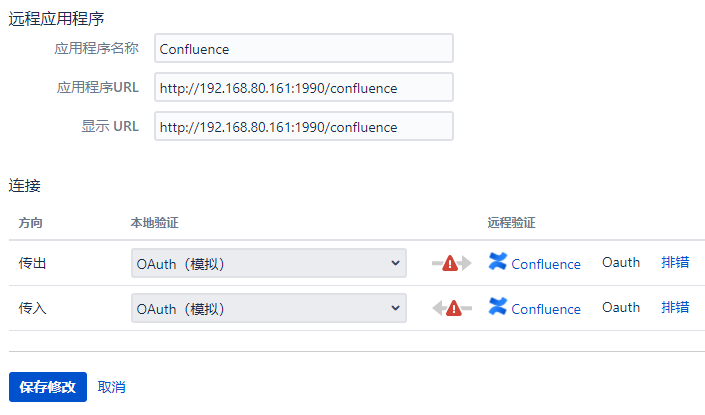Click the 远程应用程序 section heading
This screenshot has height=415, width=705.
pos(56,18)
